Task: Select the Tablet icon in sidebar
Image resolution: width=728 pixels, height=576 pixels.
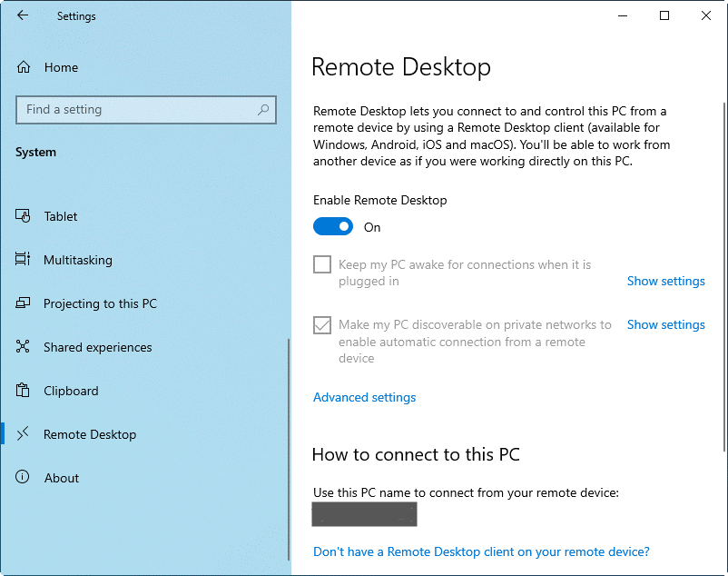Action: [x=24, y=216]
